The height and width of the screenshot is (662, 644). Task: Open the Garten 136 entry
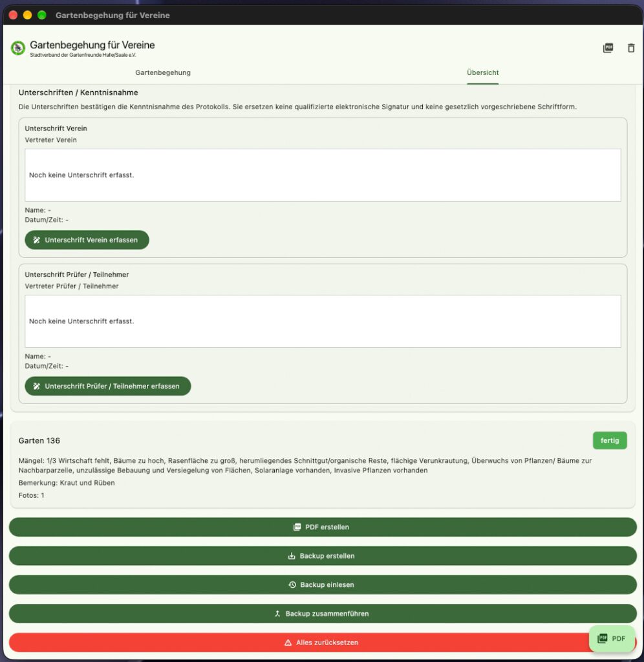pos(323,464)
